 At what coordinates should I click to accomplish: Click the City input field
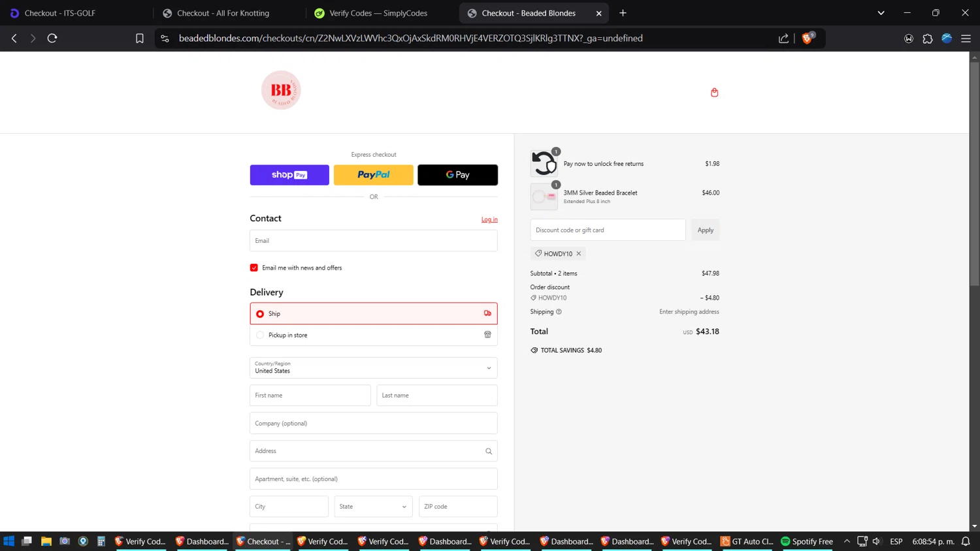pyautogui.click(x=289, y=507)
